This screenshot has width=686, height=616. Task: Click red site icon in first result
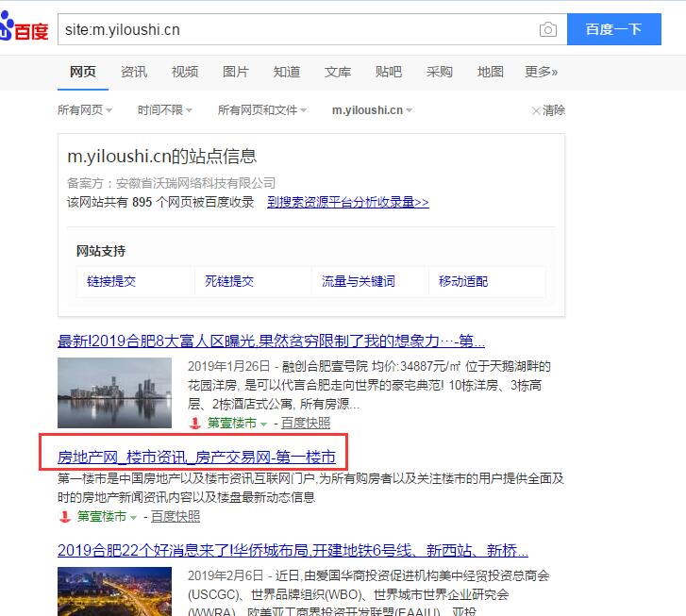(194, 423)
